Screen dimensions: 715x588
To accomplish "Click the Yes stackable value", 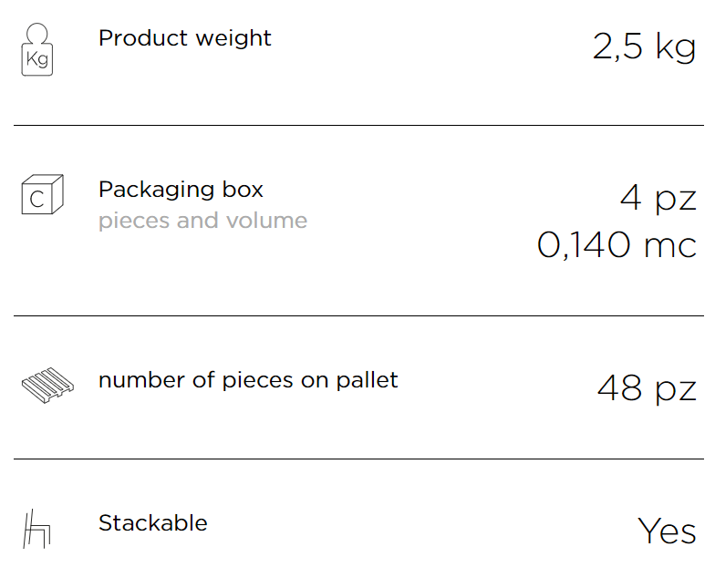I will coord(667,531).
